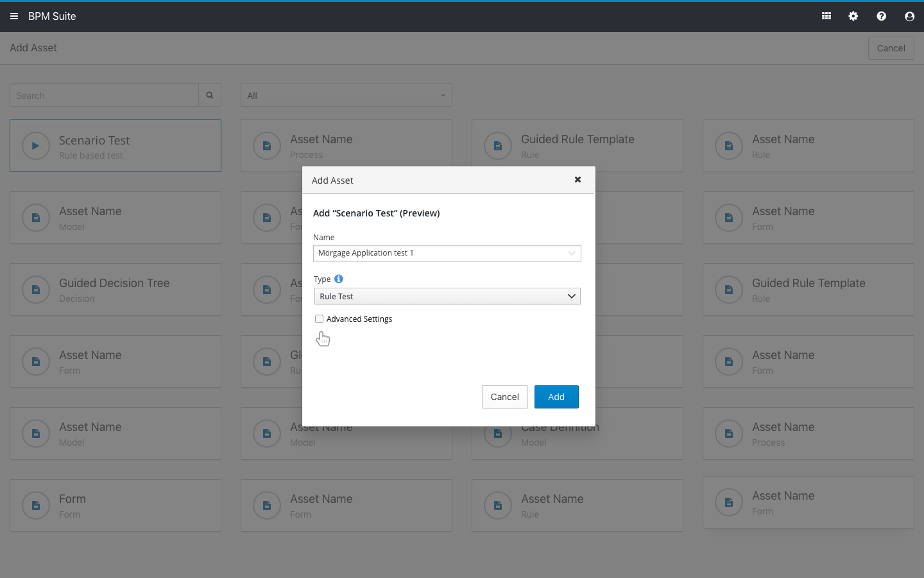
Task: Click the Cancel button in page header
Action: pyautogui.click(x=891, y=48)
